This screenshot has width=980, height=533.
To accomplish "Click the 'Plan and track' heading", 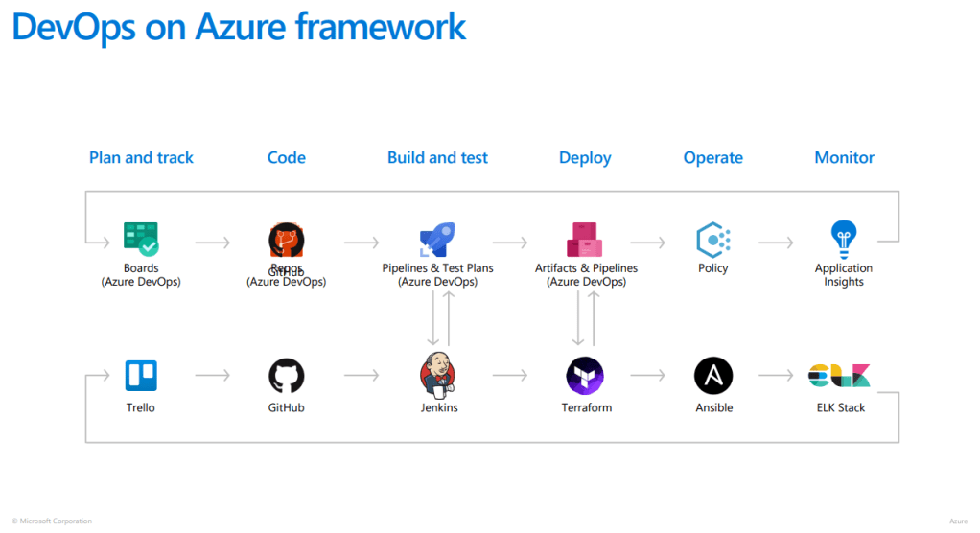I will tap(141, 158).
